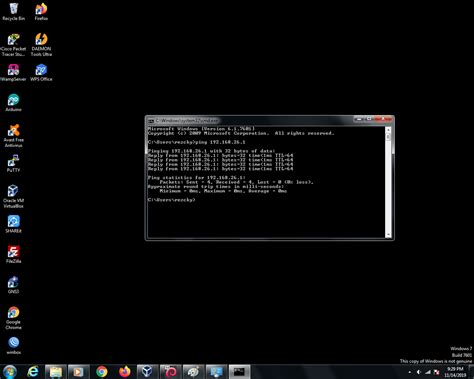Click the SHAREit desktop icon
Viewport: 474px width, 379px height.
(x=13, y=224)
